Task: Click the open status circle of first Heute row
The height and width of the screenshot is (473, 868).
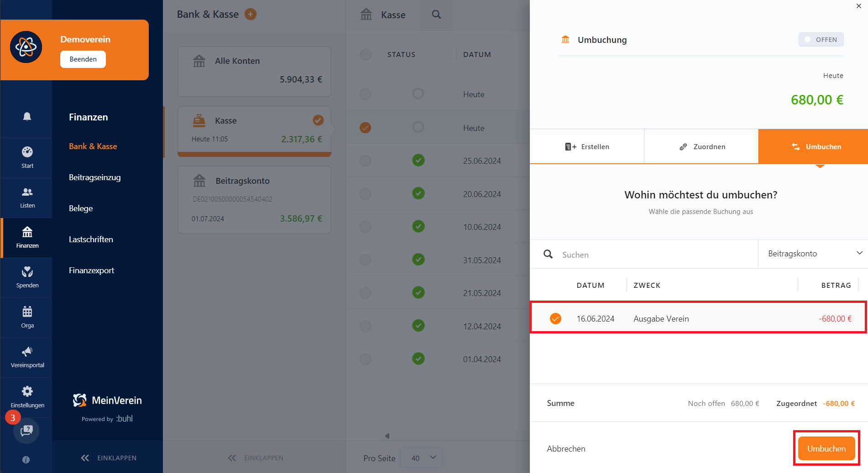Action: (x=418, y=94)
